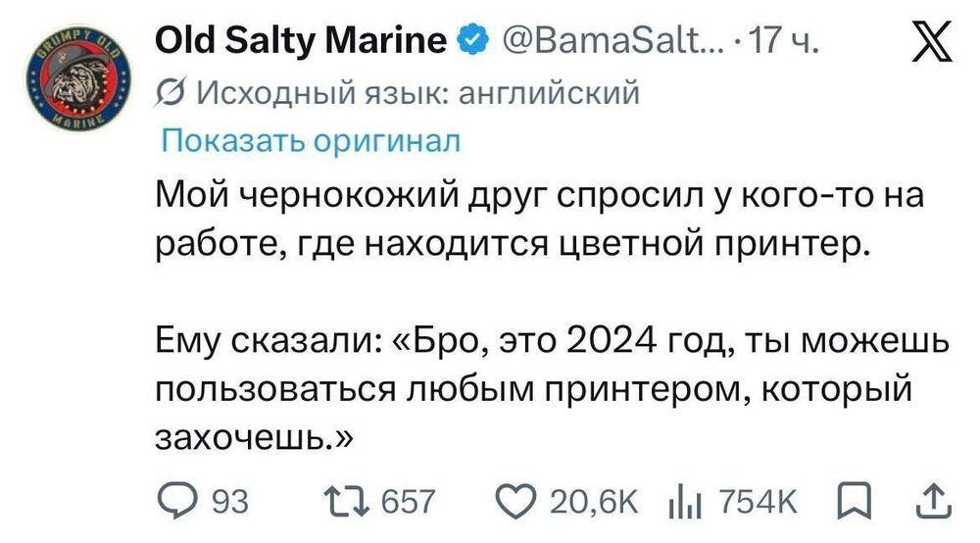The image size is (980, 543).
Task: Bookmark the tweet with the bookmark icon
Action: tap(855, 501)
